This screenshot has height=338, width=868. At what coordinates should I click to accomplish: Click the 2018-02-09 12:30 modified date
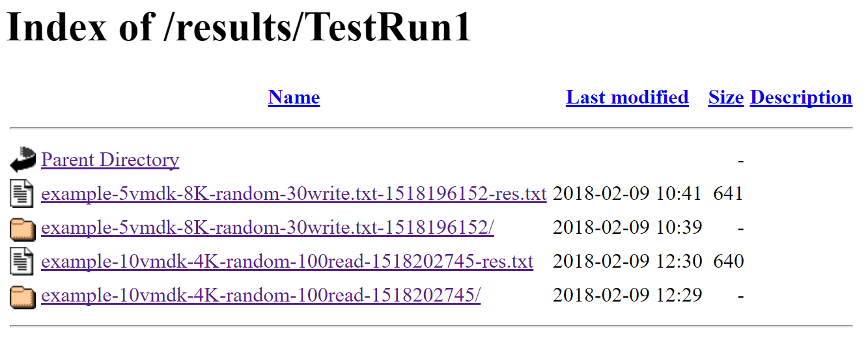coord(627,261)
